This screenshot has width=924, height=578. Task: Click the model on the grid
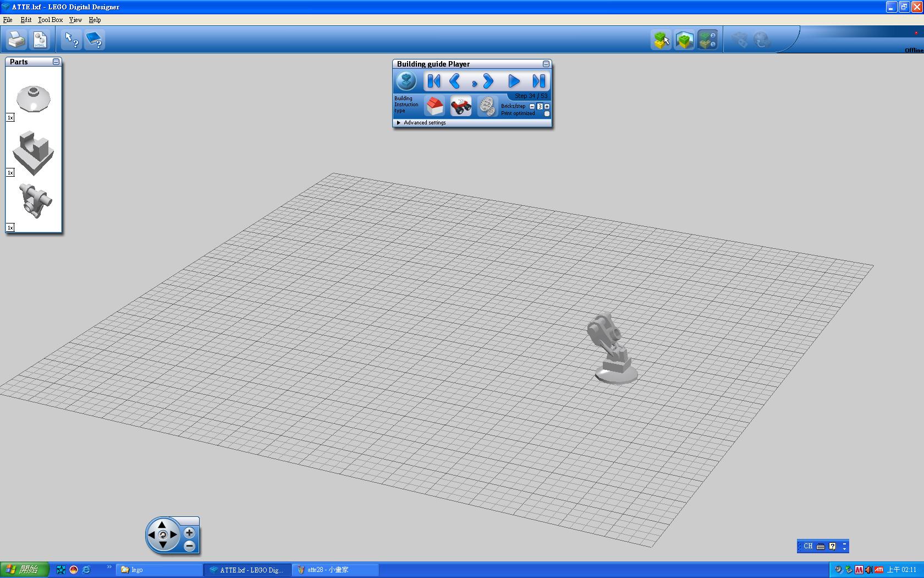tap(613, 348)
